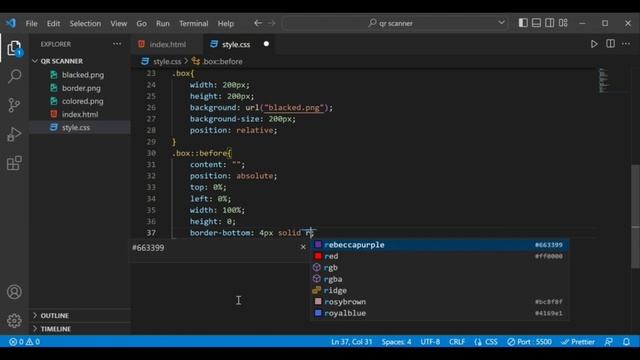
Task: Click the qr scanner search box
Action: tap(395, 23)
